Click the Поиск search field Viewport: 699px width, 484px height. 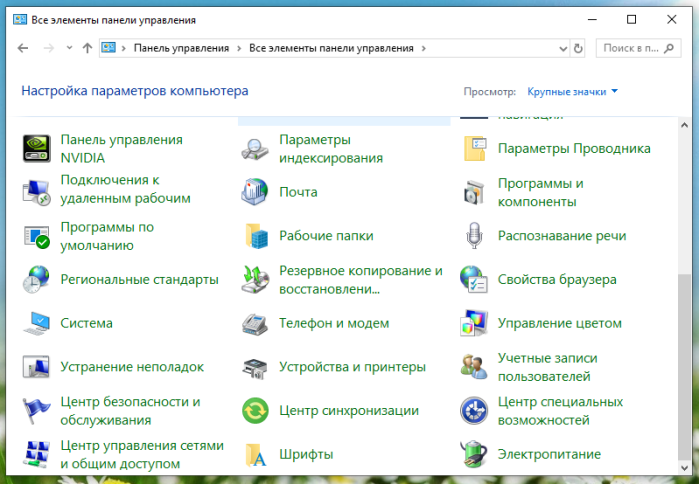click(x=638, y=48)
